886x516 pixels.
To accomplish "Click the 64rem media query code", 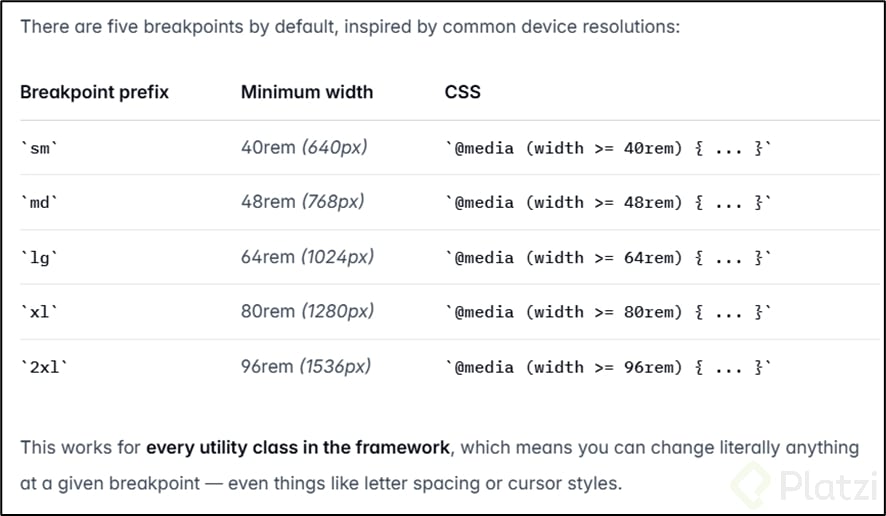I will (609, 257).
